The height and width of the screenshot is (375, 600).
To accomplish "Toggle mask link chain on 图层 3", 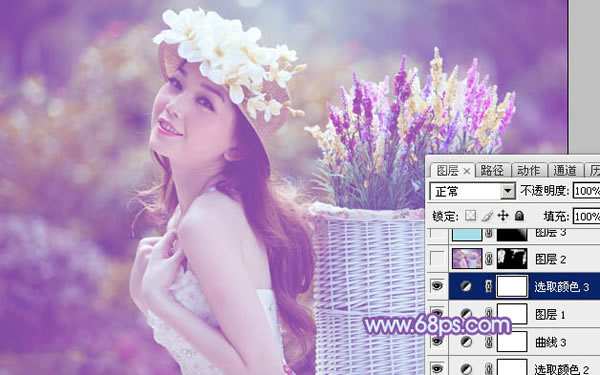I will [489, 234].
